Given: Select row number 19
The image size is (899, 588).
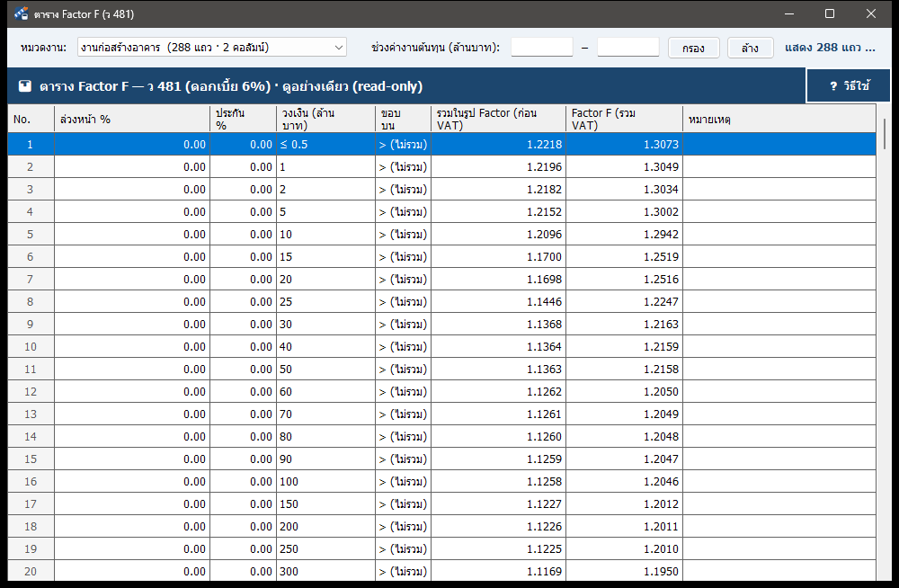Looking at the screenshot, I should [x=31, y=549].
